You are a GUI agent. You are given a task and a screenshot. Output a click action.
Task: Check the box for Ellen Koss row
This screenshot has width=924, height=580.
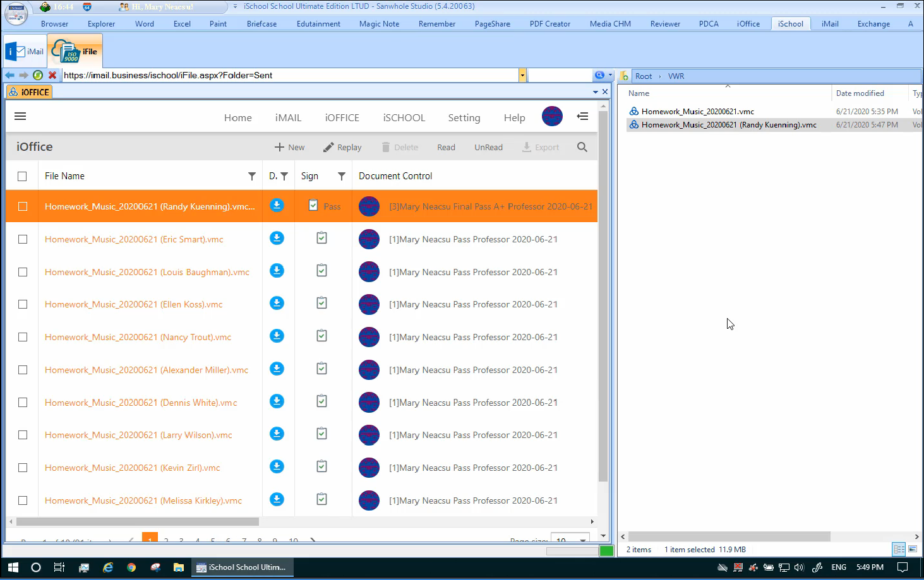coord(23,304)
